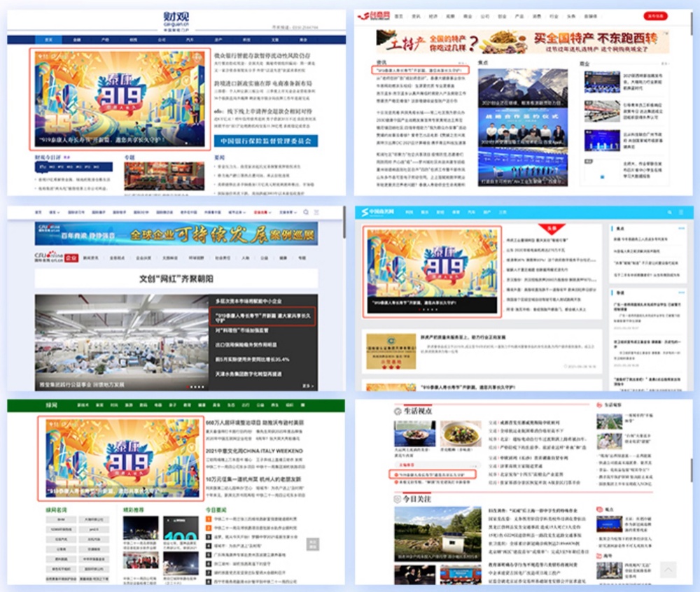Click the 今日关注 section heading icon
The image size is (700, 592).
(398, 498)
